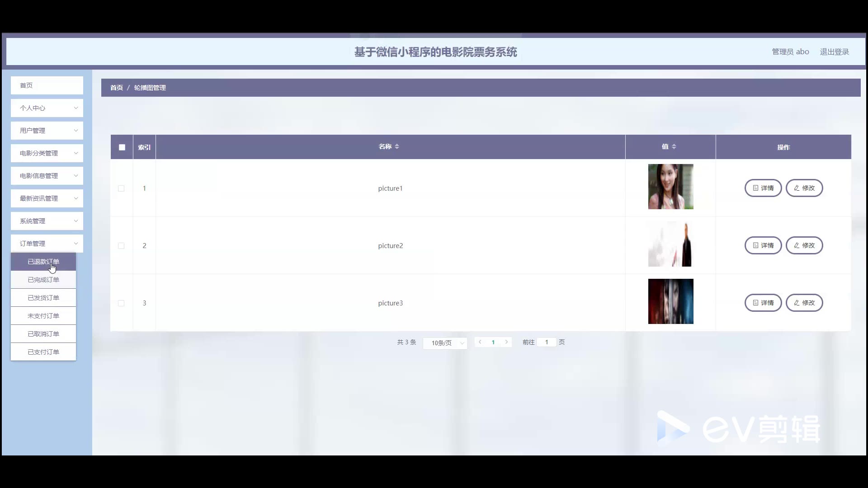Go to next page arrow in pagination

point(506,342)
